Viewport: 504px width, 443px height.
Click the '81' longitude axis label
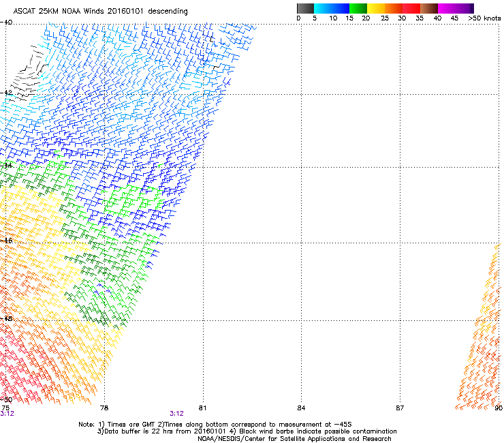[x=202, y=408]
